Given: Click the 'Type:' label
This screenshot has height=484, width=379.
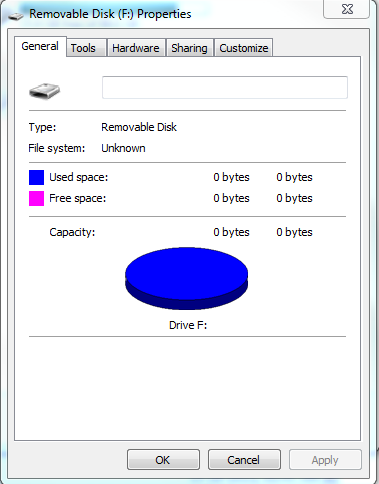Looking at the screenshot, I should pyautogui.click(x=42, y=127).
